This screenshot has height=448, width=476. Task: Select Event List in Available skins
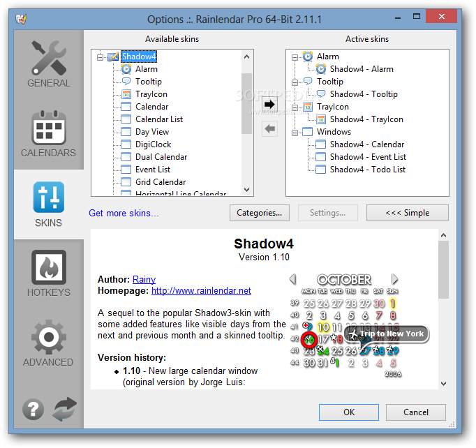point(153,170)
